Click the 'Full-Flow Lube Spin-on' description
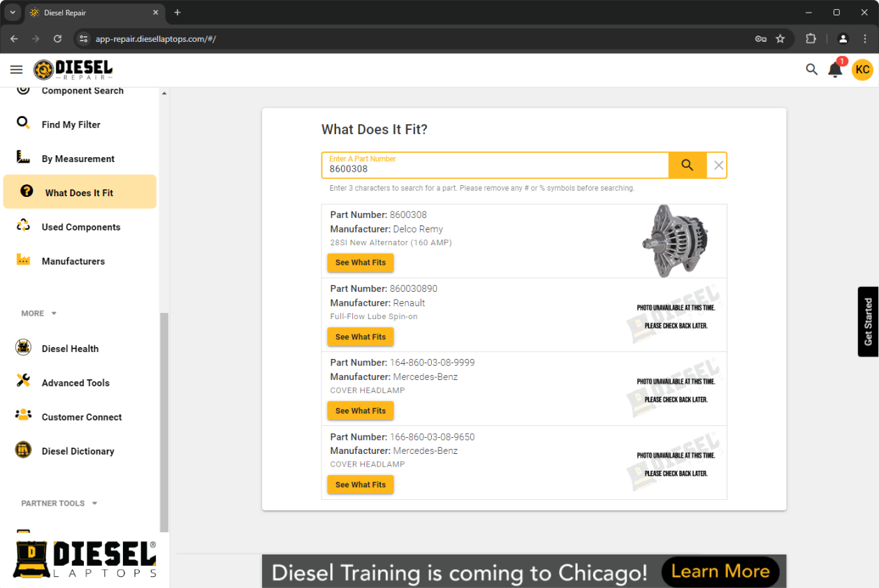The height and width of the screenshot is (588, 879). [374, 317]
